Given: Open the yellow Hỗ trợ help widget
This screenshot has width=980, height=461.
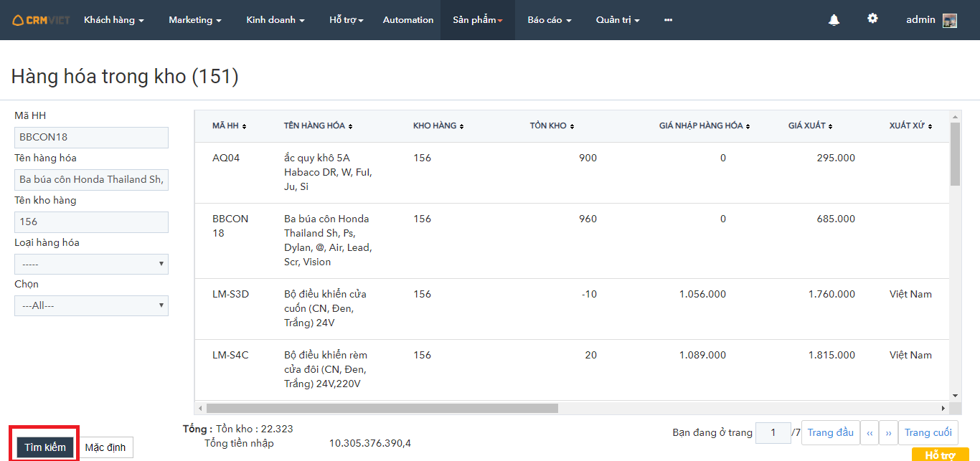Looking at the screenshot, I should 940,455.
